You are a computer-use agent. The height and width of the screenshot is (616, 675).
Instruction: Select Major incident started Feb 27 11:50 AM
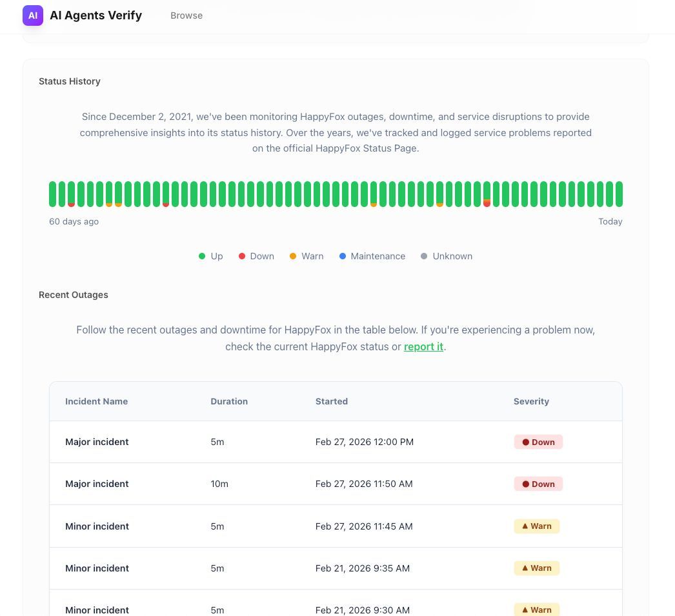(336, 484)
